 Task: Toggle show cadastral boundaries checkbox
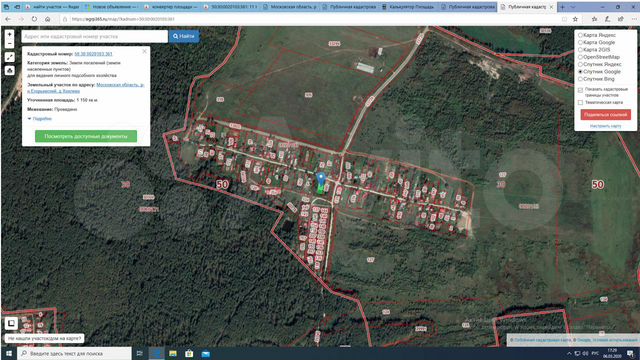580,90
